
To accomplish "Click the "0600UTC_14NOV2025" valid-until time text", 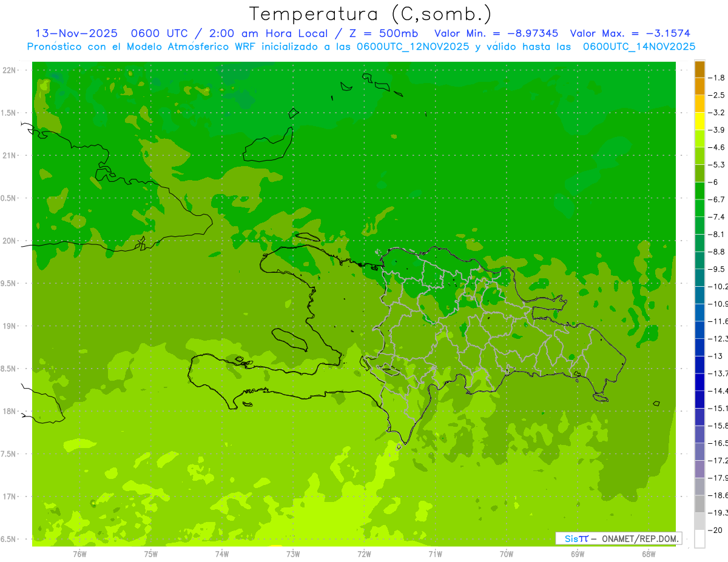I will (x=639, y=47).
